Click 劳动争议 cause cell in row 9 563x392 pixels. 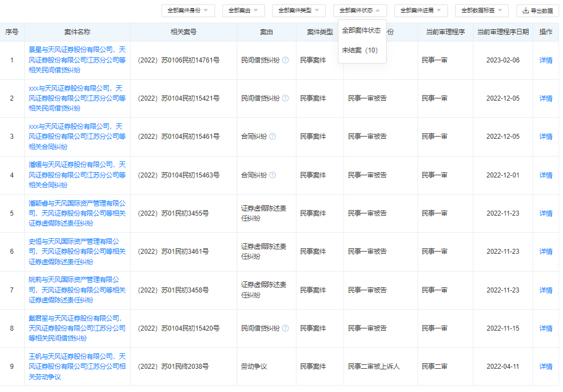[x=254, y=367]
